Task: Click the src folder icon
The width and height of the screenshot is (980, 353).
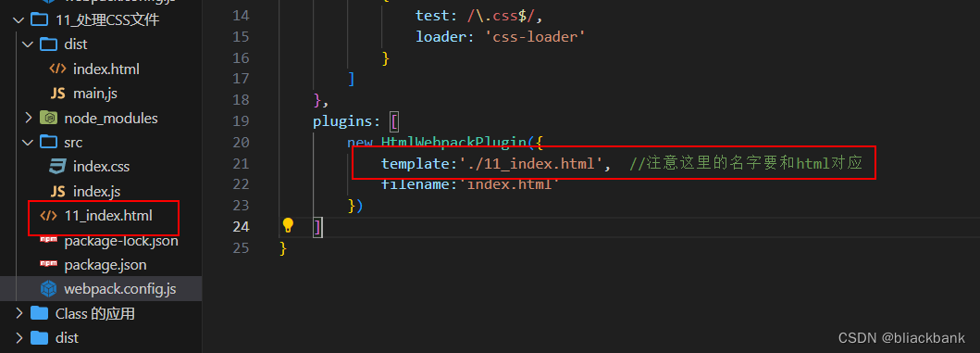Action: 48,142
